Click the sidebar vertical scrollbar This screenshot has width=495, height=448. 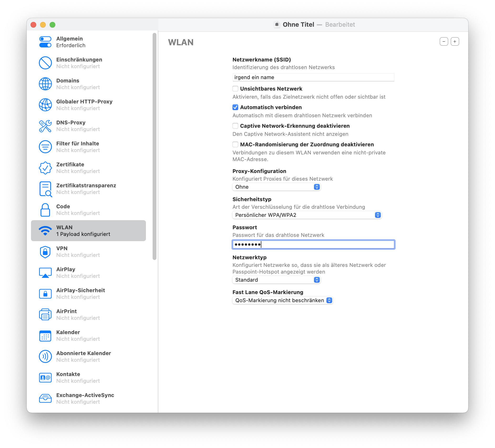pos(155,146)
